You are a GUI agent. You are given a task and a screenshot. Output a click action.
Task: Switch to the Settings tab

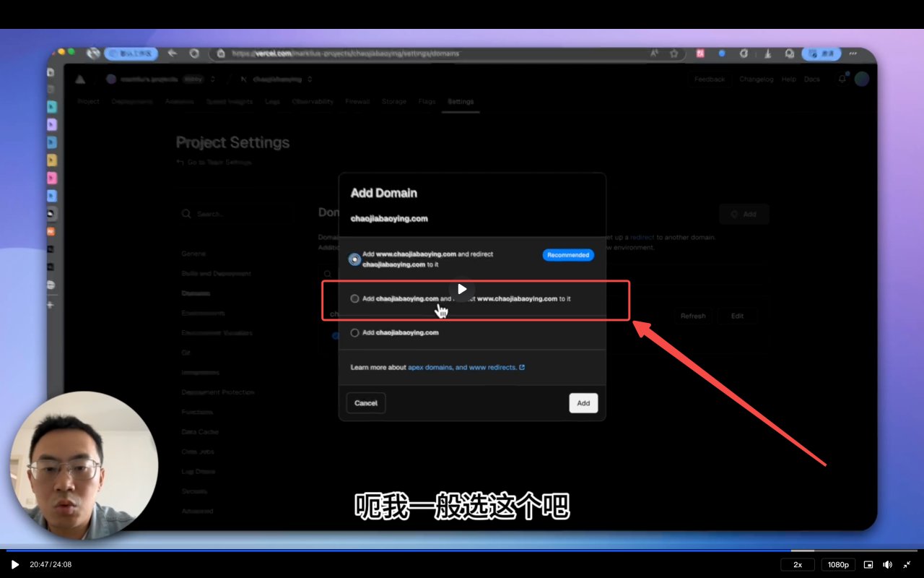(461, 102)
